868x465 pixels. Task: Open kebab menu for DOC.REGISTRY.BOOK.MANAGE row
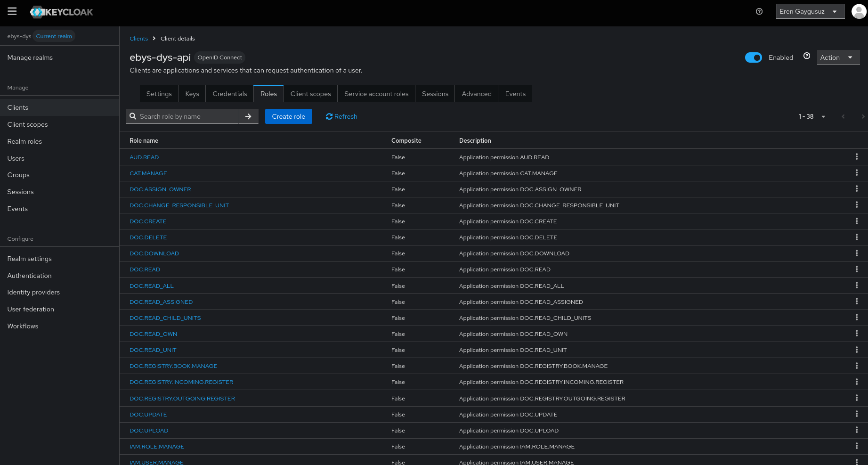click(857, 366)
